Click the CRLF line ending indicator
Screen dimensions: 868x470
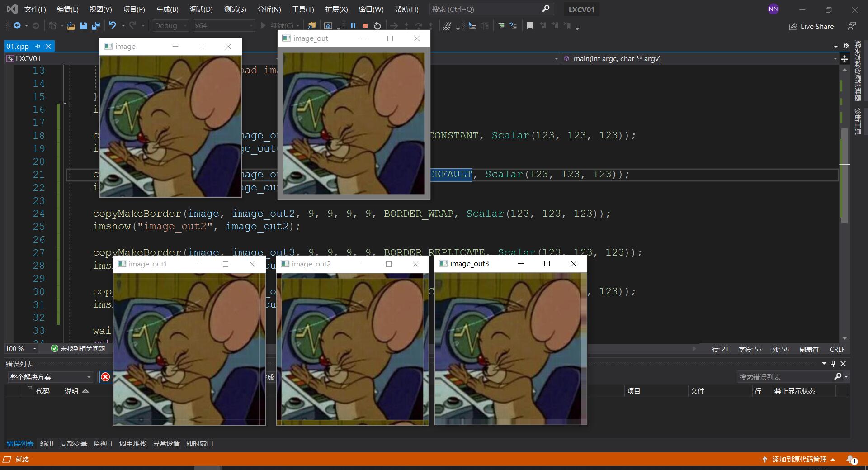click(837, 349)
